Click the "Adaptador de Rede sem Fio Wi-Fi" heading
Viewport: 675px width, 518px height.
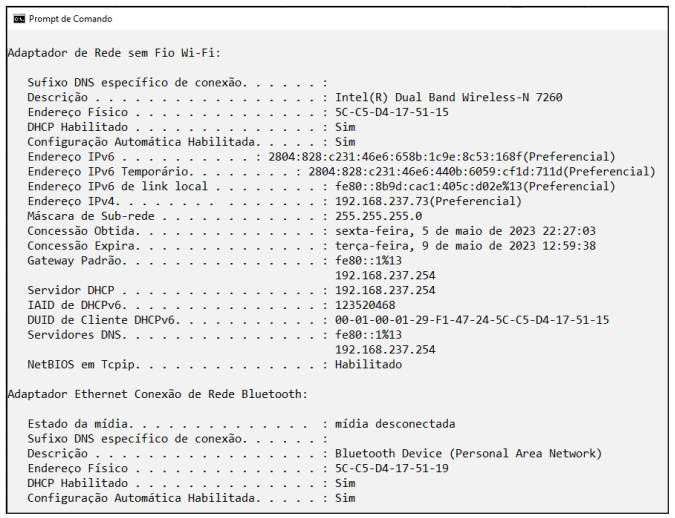(x=114, y=52)
